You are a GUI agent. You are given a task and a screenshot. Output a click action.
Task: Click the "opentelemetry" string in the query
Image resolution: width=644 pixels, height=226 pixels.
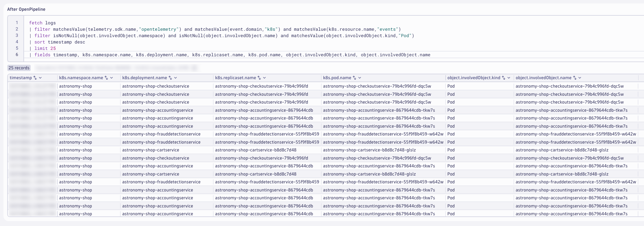(x=159, y=29)
